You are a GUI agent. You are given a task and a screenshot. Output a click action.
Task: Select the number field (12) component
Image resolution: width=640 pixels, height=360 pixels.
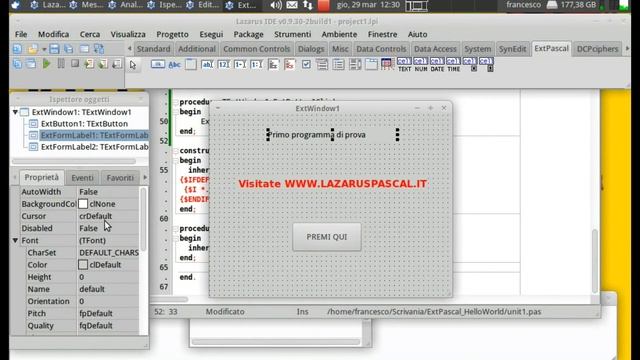[223, 64]
